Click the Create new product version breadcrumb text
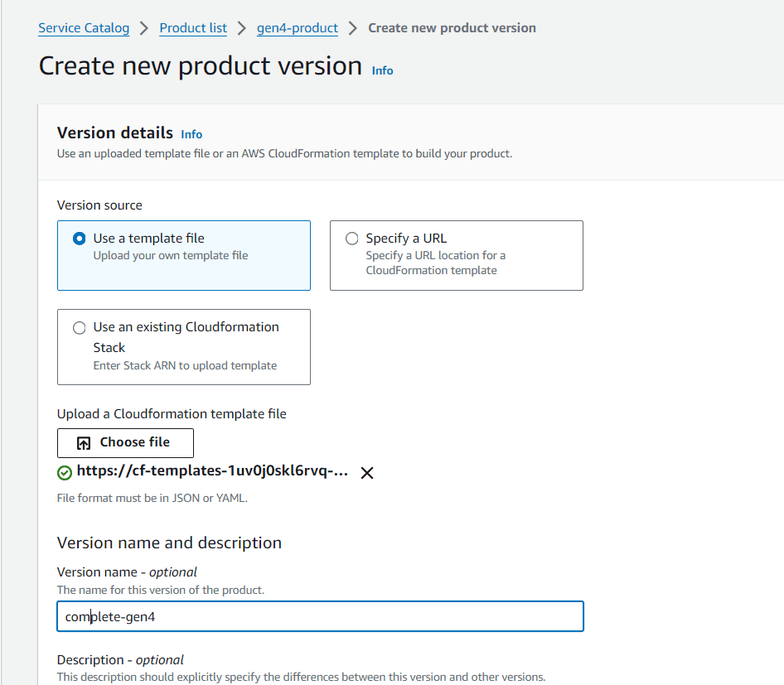Image resolution: width=784 pixels, height=685 pixels. (452, 28)
